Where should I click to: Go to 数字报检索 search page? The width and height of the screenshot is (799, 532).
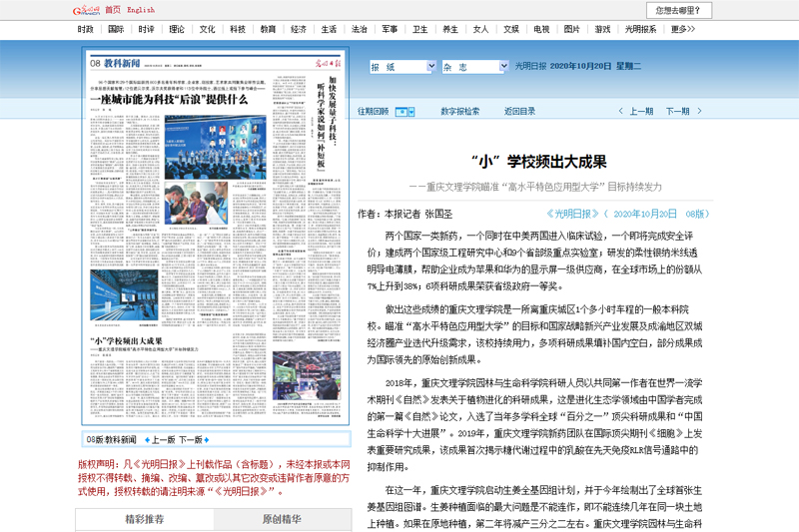(460, 112)
